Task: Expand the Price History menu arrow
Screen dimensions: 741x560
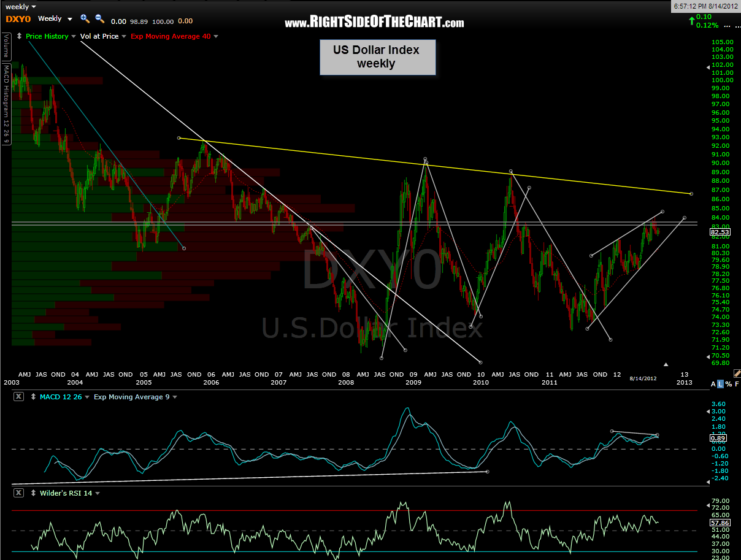Action: 75,36
